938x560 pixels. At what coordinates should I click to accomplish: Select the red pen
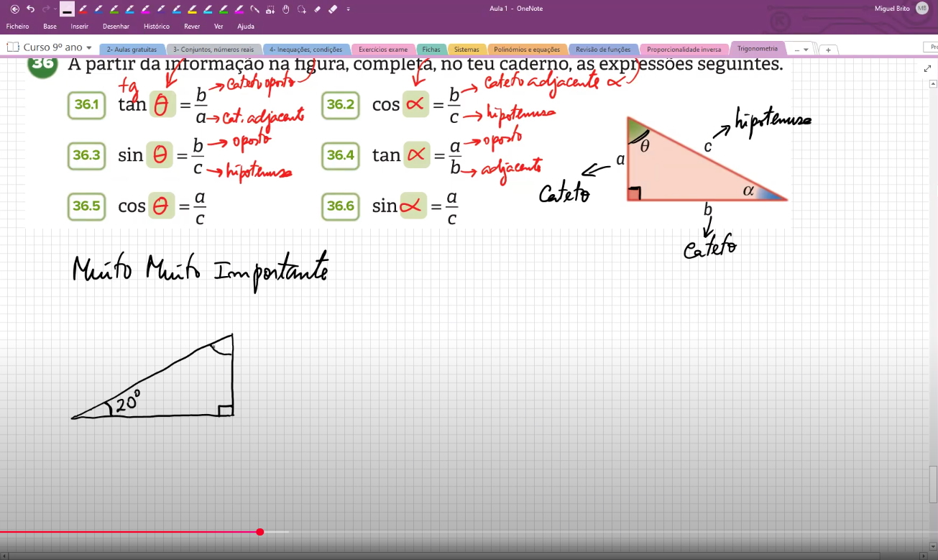tap(83, 9)
